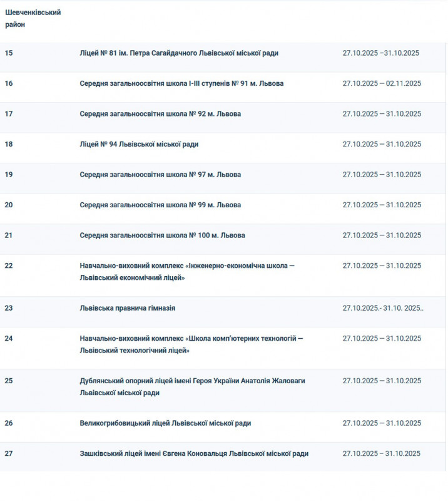448x501 pixels.
Task: Click Середня загальноосвітня школа № 99 entry
Action: coord(160,205)
